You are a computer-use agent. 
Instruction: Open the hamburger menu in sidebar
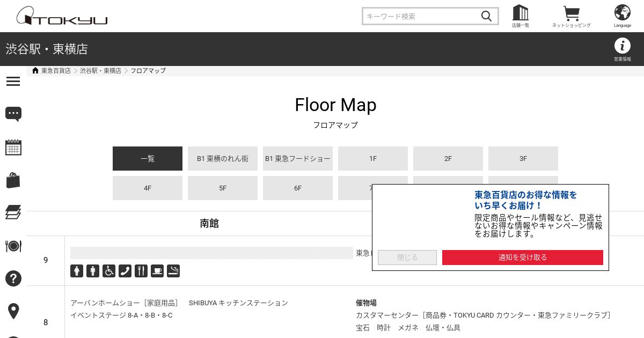tap(13, 81)
